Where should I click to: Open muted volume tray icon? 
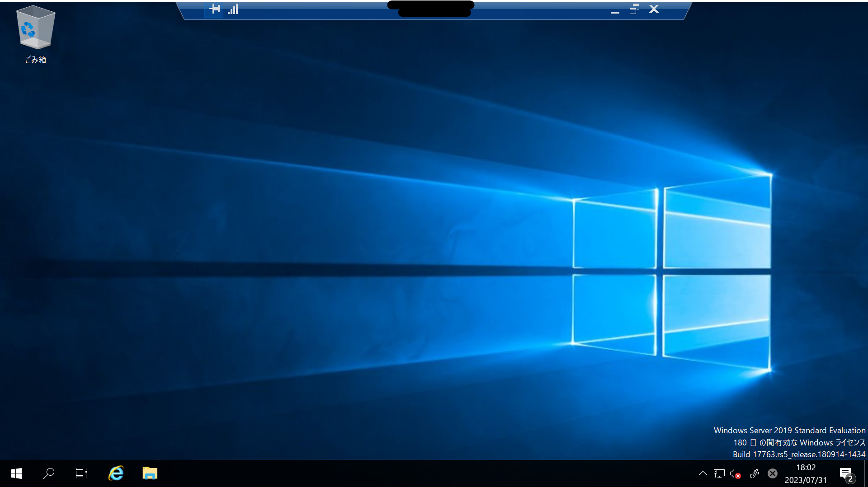735,473
